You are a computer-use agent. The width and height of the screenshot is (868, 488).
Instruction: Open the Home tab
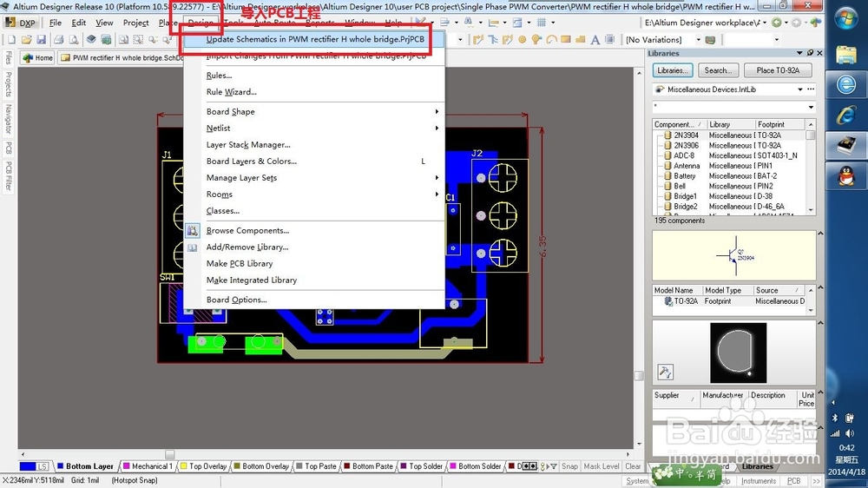(x=37, y=57)
